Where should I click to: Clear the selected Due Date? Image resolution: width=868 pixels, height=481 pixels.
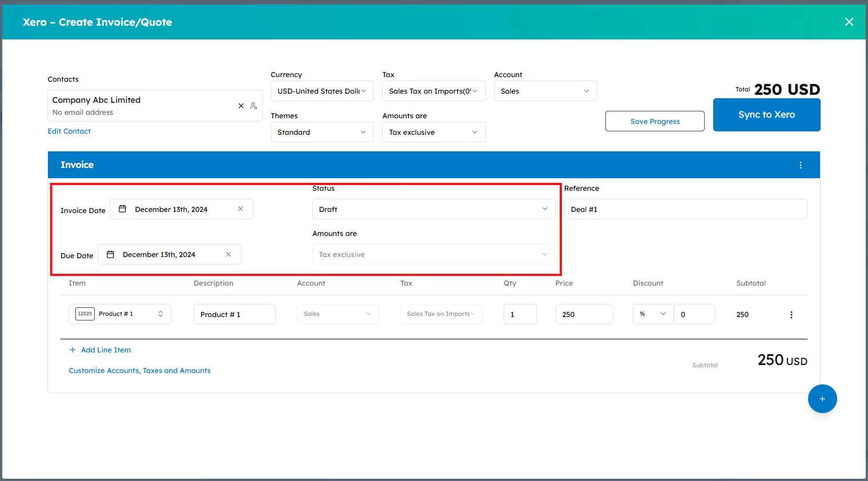228,254
